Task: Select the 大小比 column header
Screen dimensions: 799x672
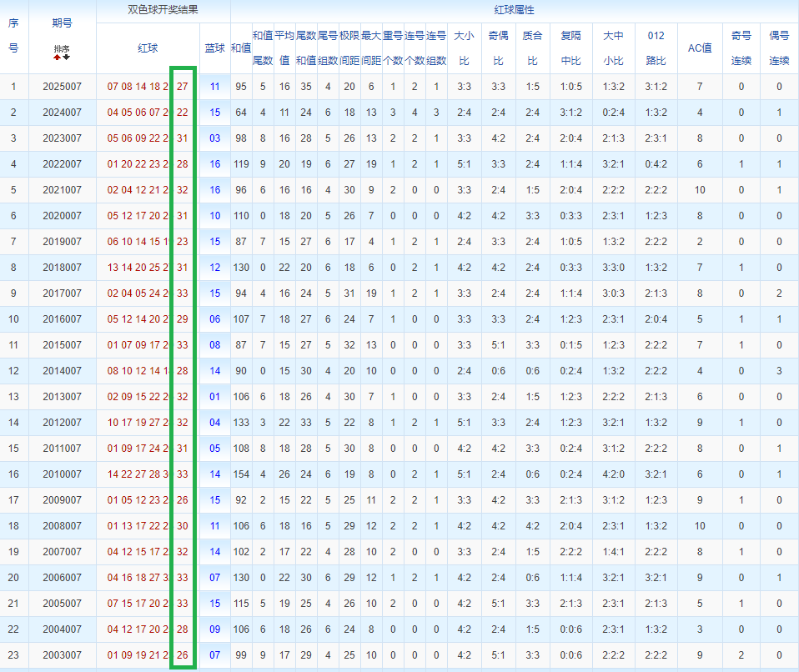Action: (464, 48)
